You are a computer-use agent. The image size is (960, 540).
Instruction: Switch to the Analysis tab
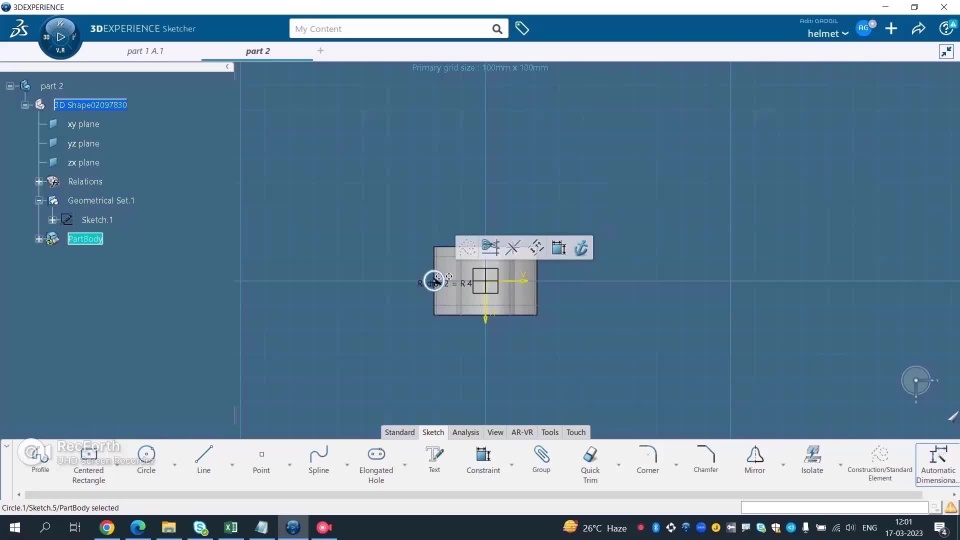coord(465,432)
